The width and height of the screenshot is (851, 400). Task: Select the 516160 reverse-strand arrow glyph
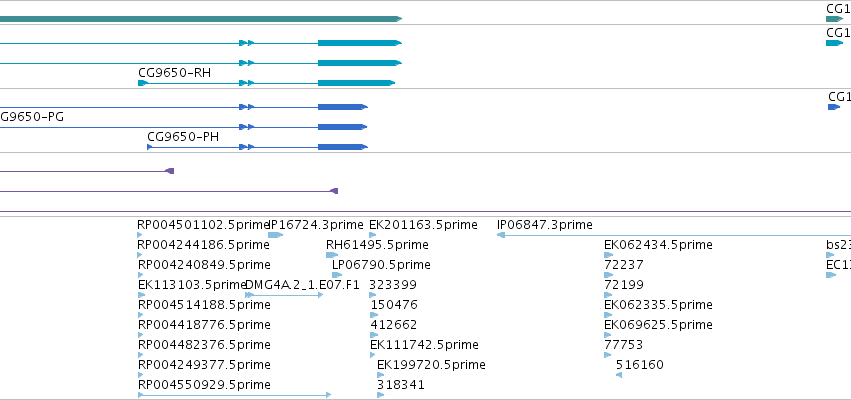pyautogui.click(x=619, y=375)
